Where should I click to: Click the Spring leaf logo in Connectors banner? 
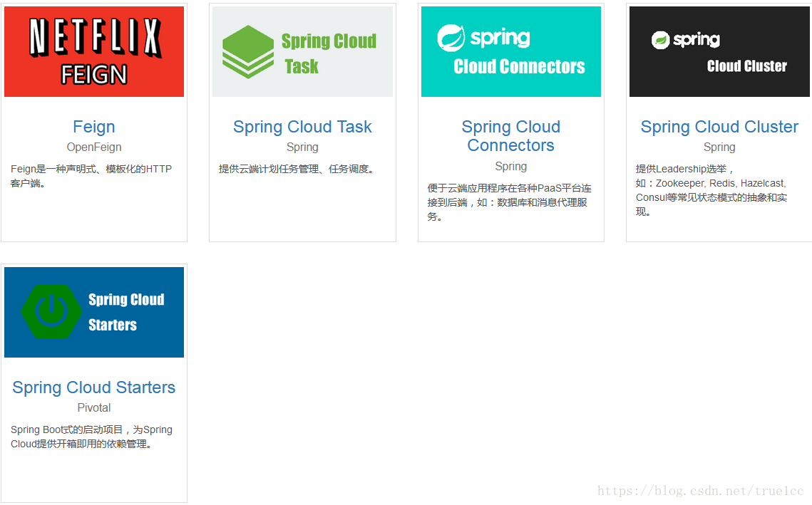point(451,38)
